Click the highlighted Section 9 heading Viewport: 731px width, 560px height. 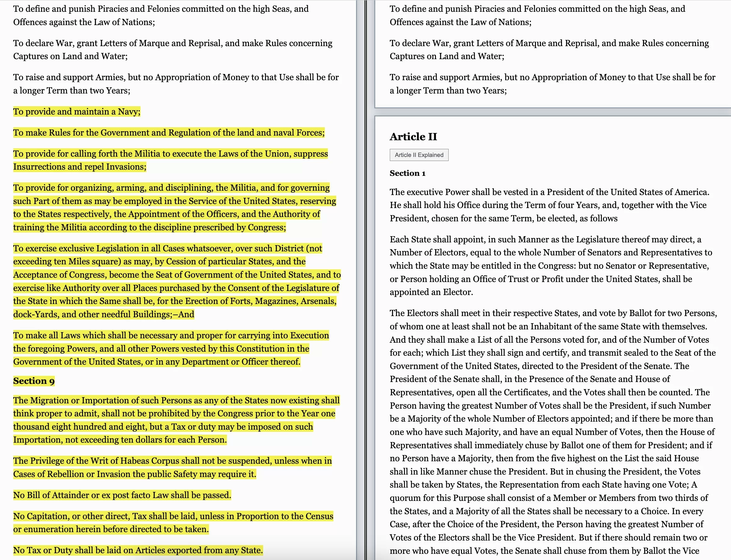34,381
